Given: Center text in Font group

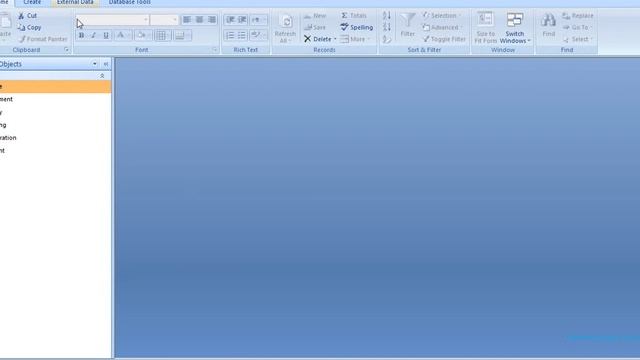Looking at the screenshot, I should [x=199, y=20].
